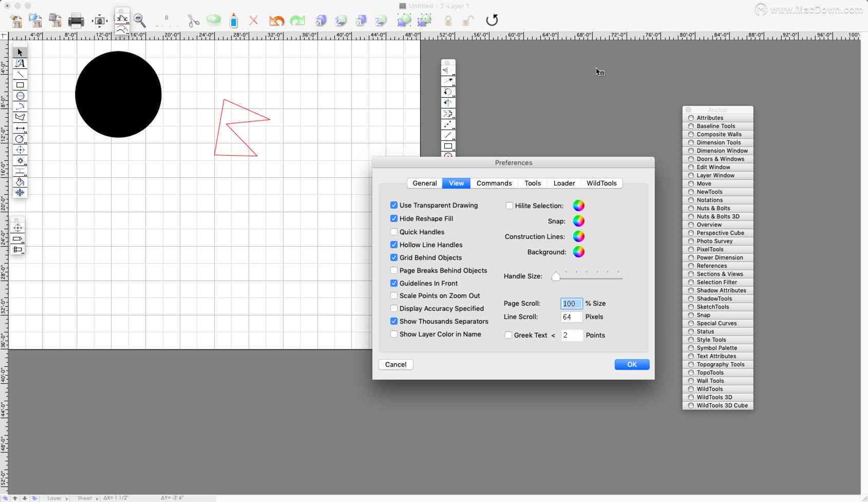Click the red X Delete icon

[253, 21]
